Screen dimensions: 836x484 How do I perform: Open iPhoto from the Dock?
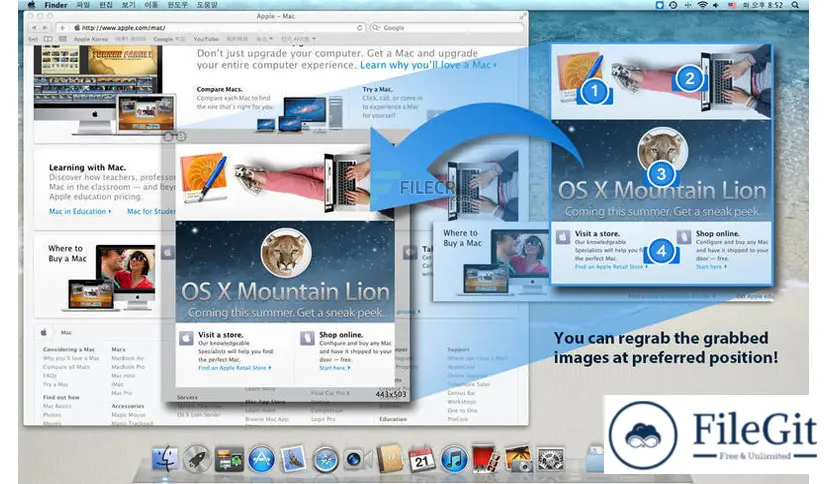click(518, 459)
